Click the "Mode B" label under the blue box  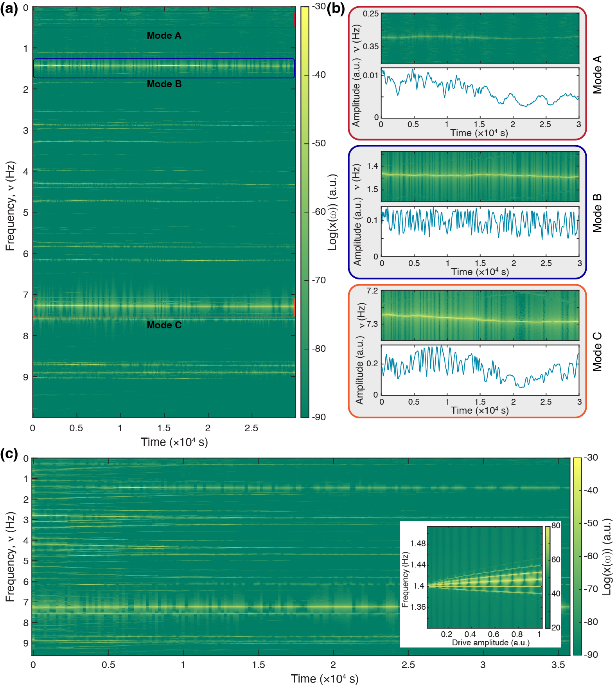pyautogui.click(x=164, y=84)
